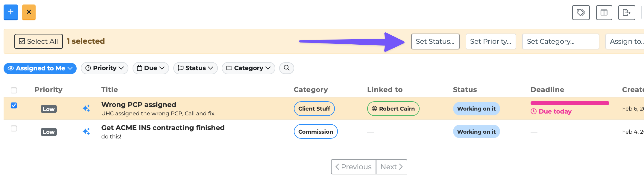Open the search magnifier icon

click(x=286, y=68)
